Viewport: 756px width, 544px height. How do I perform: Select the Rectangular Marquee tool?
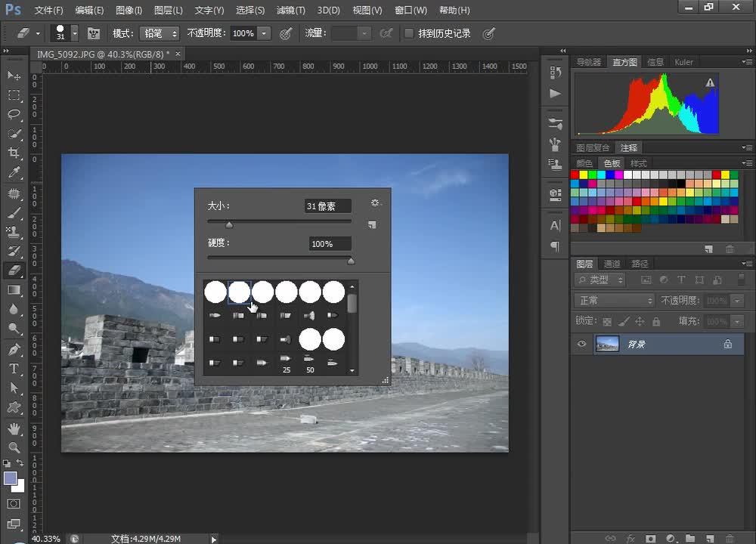(x=14, y=95)
